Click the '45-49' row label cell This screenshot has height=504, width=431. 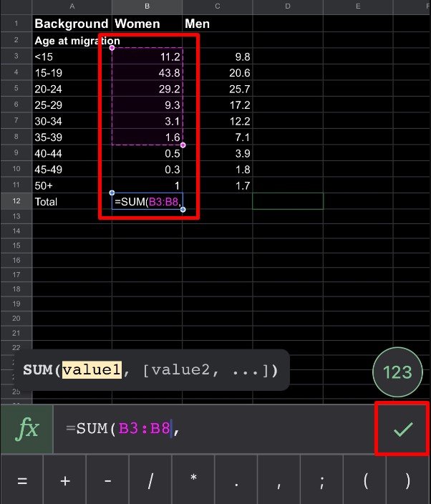[x=72, y=169]
